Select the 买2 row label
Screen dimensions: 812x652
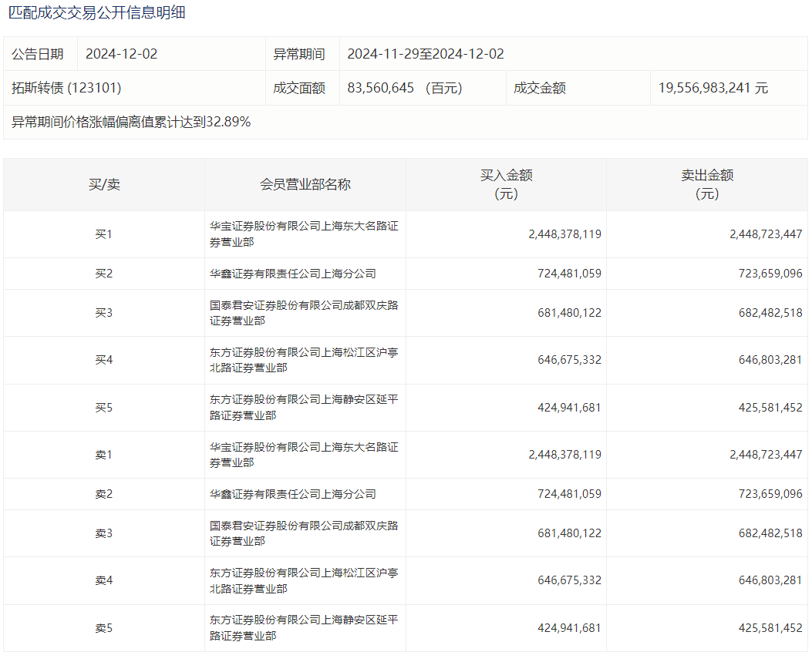click(x=103, y=274)
